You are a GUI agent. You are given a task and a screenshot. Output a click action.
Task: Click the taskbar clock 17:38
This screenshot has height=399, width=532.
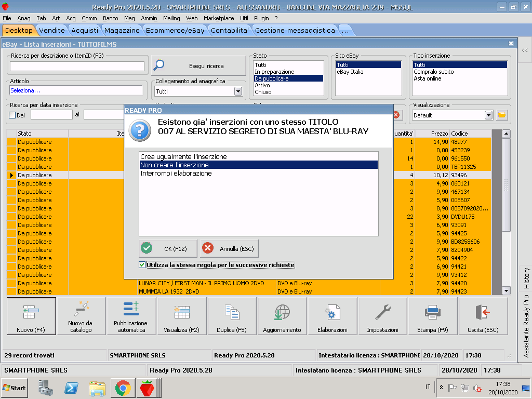tap(503, 384)
